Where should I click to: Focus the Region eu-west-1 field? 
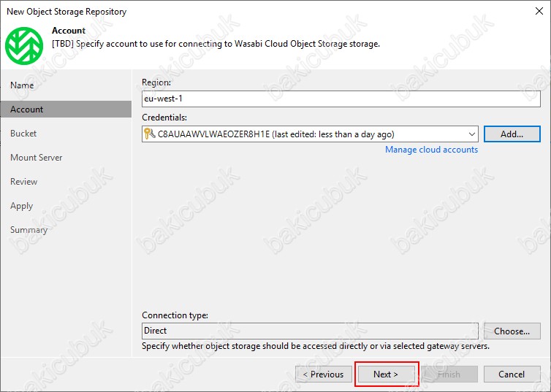point(341,99)
